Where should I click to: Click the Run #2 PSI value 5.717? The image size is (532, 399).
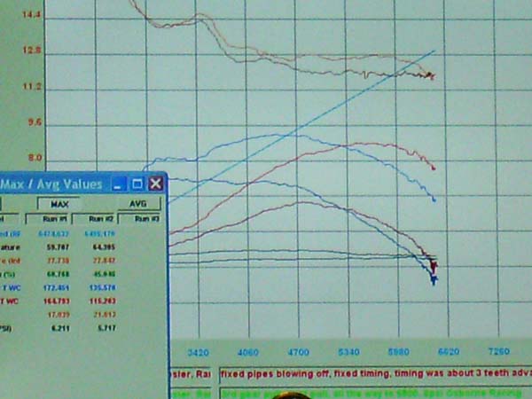click(104, 327)
